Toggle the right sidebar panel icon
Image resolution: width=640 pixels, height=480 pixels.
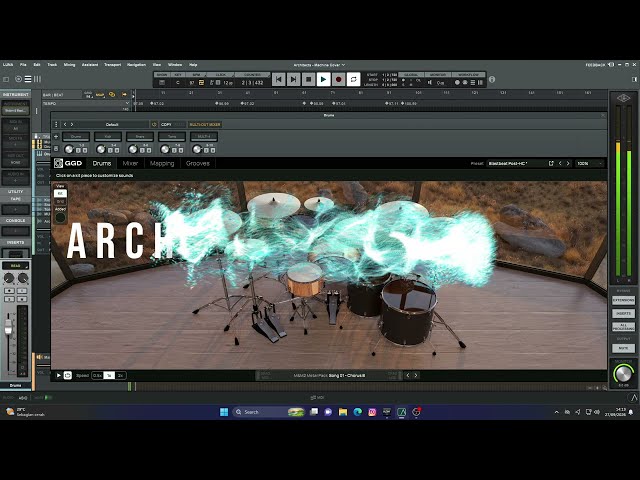coord(635,79)
